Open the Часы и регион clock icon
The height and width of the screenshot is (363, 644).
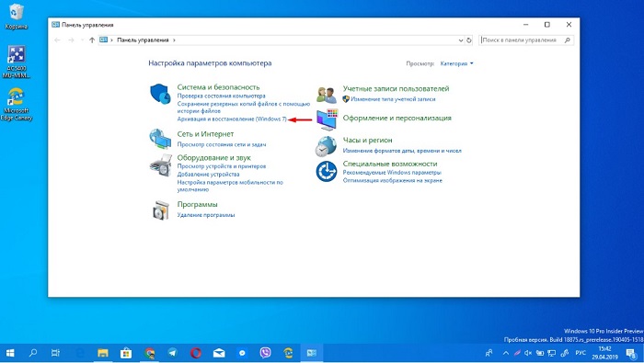326,146
